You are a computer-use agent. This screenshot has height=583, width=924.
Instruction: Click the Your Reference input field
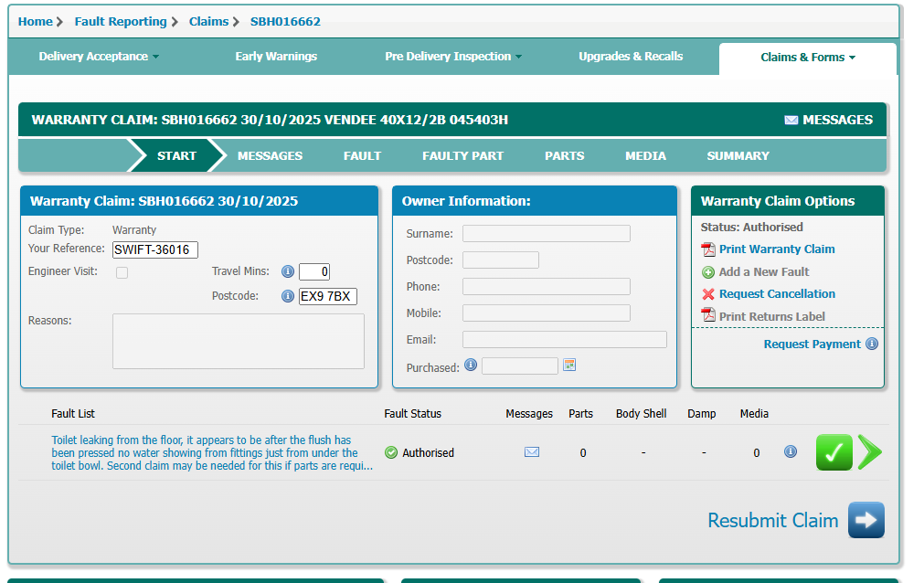click(x=154, y=250)
